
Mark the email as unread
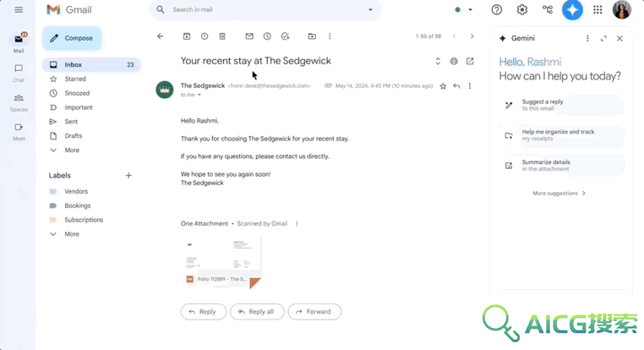[x=249, y=36]
